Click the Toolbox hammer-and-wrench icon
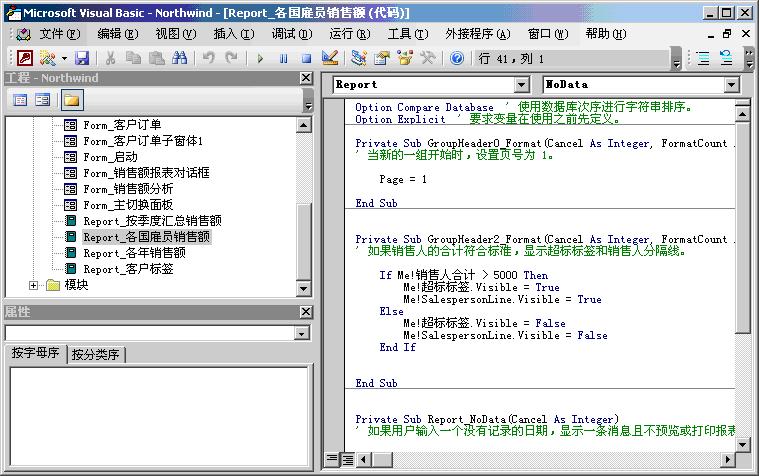 [x=428, y=58]
